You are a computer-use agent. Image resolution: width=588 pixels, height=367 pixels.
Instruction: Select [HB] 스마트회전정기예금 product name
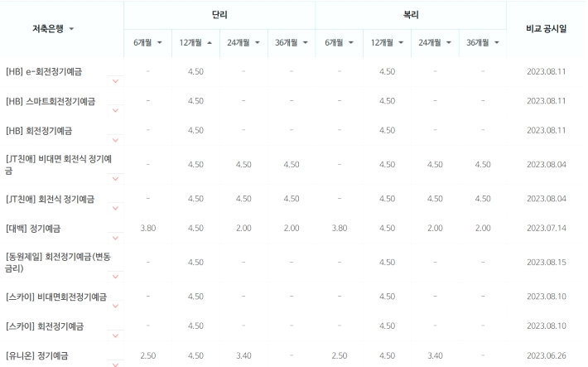click(x=51, y=101)
